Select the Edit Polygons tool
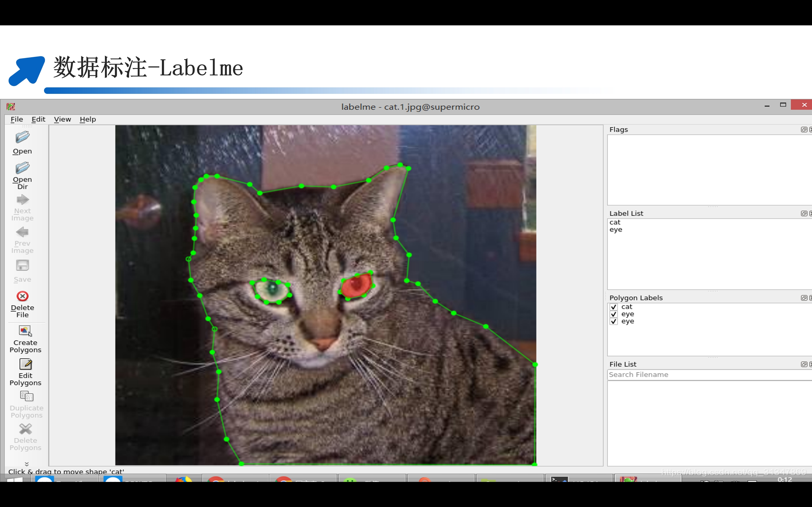This screenshot has height=507, width=812. pos(25,364)
